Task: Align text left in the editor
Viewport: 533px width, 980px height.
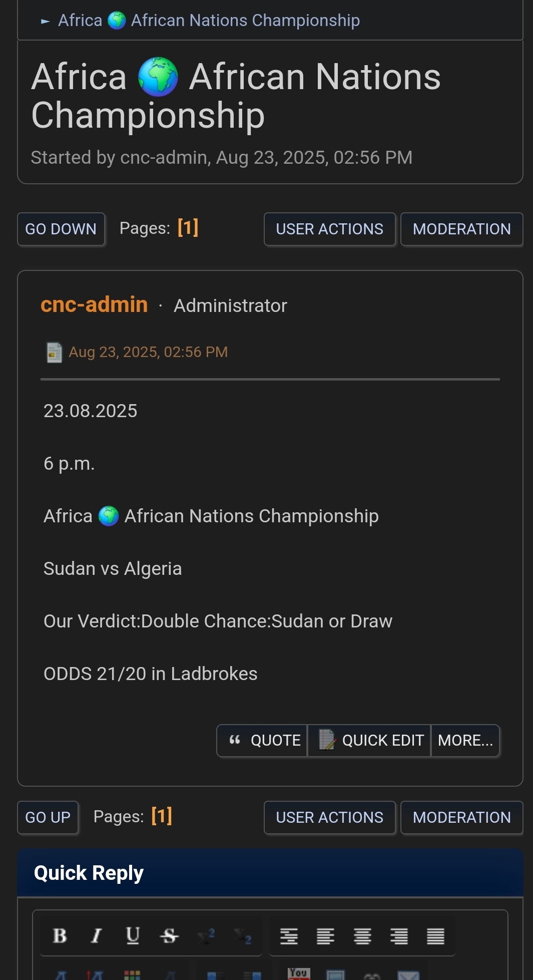Action: tap(326, 935)
